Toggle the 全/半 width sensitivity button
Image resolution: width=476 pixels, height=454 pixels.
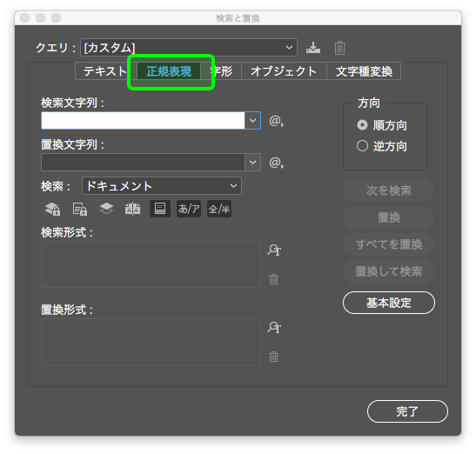tap(219, 209)
